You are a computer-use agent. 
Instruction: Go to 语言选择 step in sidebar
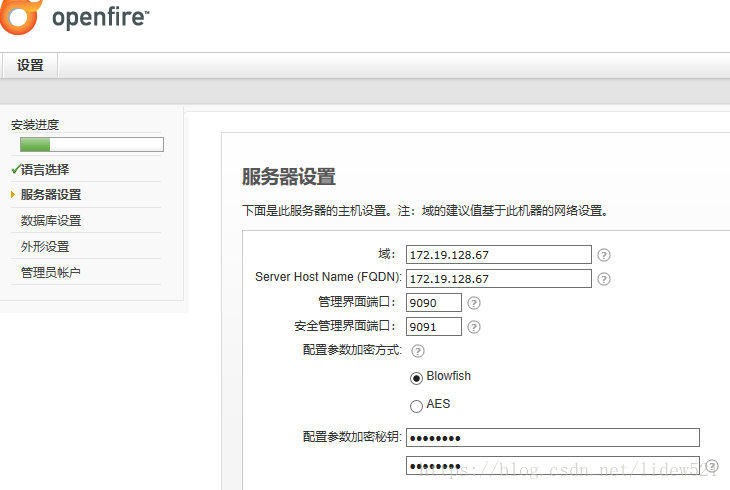[x=45, y=170]
